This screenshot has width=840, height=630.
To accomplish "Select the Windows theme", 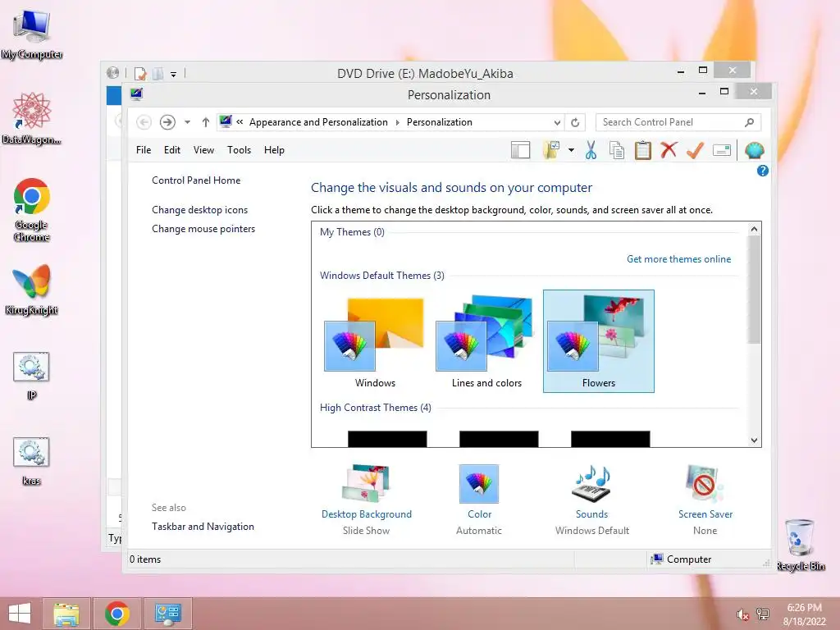I will [x=375, y=342].
